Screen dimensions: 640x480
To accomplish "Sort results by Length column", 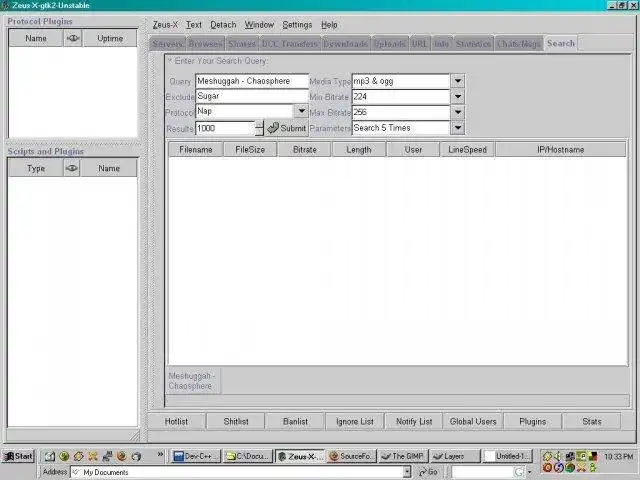I will pyautogui.click(x=359, y=150).
